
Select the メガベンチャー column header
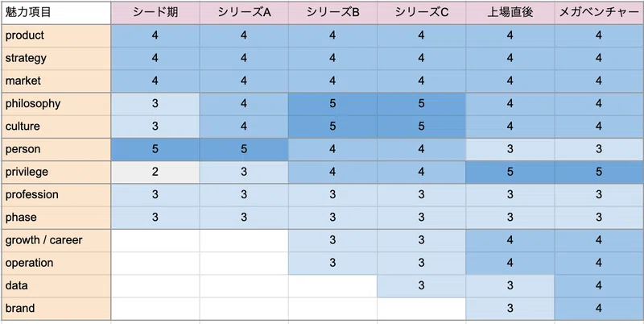click(599, 12)
